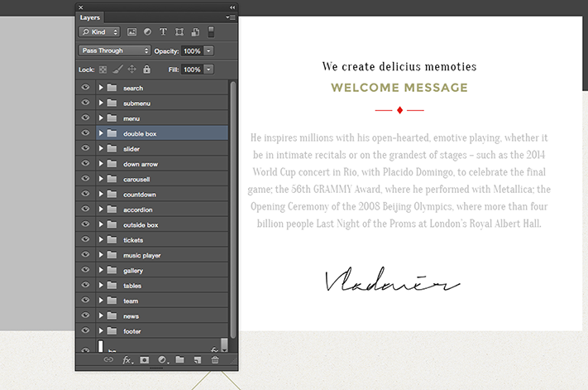This screenshot has height=390, width=588.
Task: Open the Layers panel flyout menu
Action: (230, 17)
